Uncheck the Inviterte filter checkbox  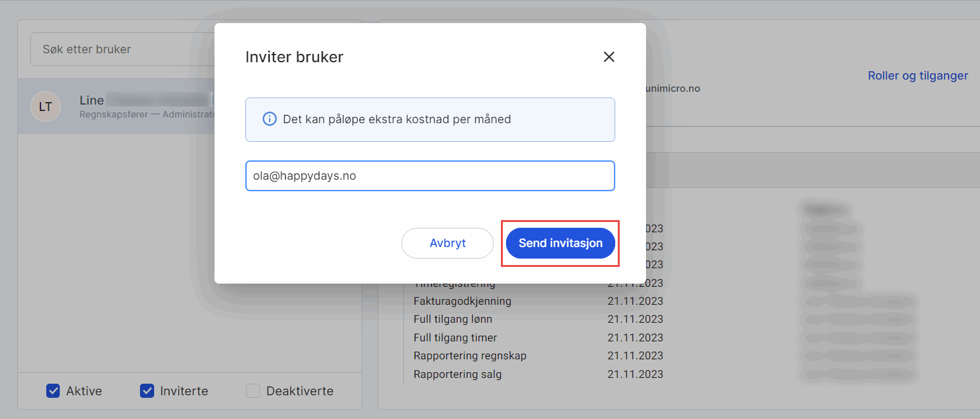[x=147, y=391]
